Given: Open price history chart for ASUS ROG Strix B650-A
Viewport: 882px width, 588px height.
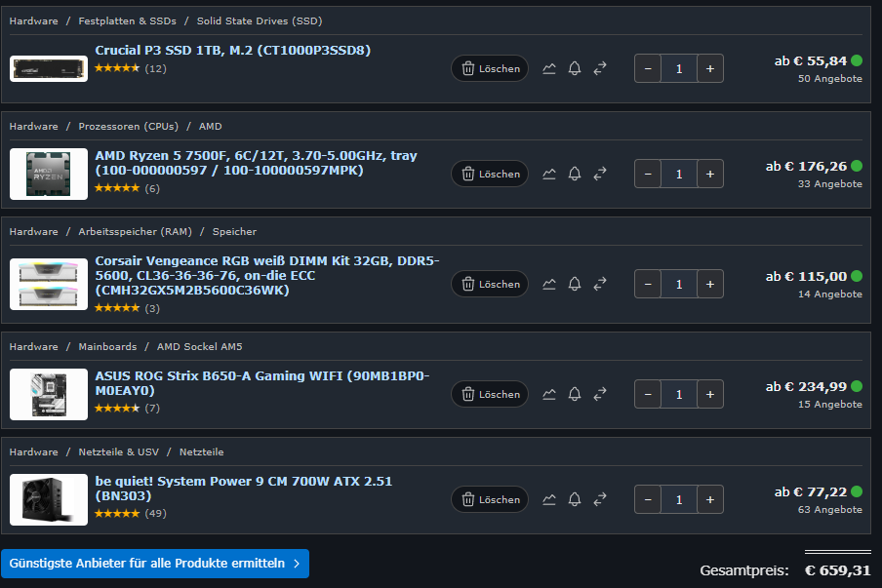Looking at the screenshot, I should tap(549, 394).
